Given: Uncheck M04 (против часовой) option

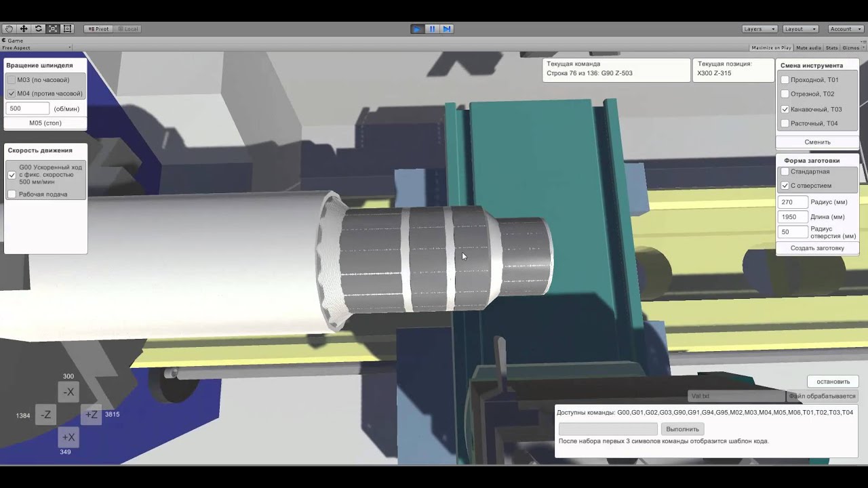Looking at the screenshot, I should click(x=12, y=94).
